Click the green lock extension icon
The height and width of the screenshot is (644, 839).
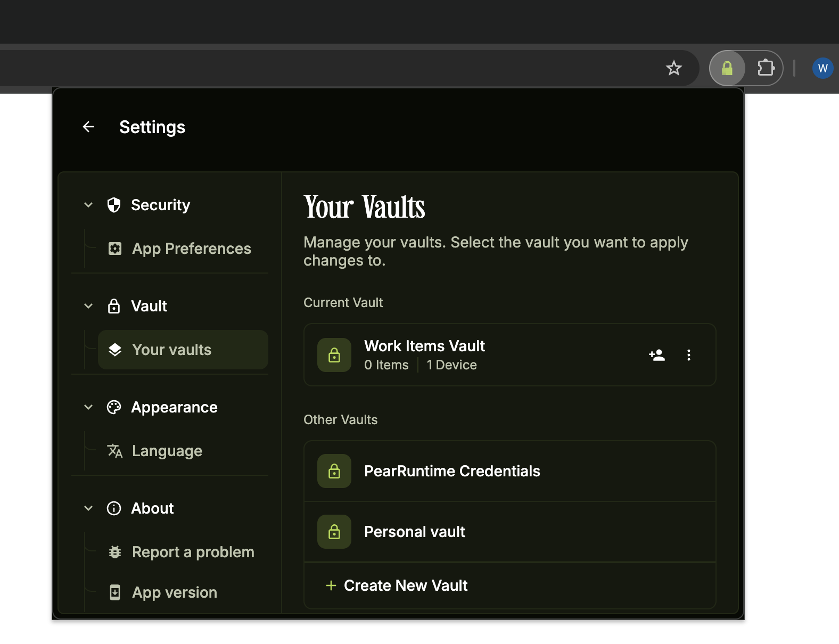727,68
